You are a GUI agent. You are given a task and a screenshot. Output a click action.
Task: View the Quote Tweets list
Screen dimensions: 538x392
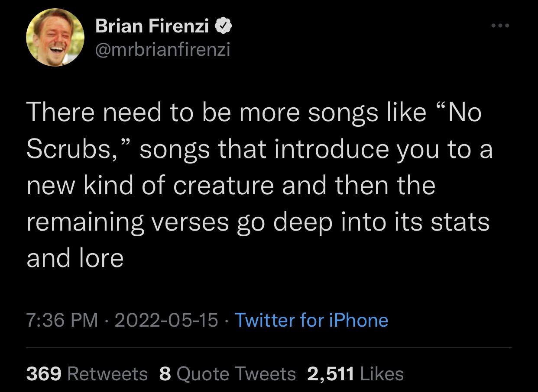point(237,374)
